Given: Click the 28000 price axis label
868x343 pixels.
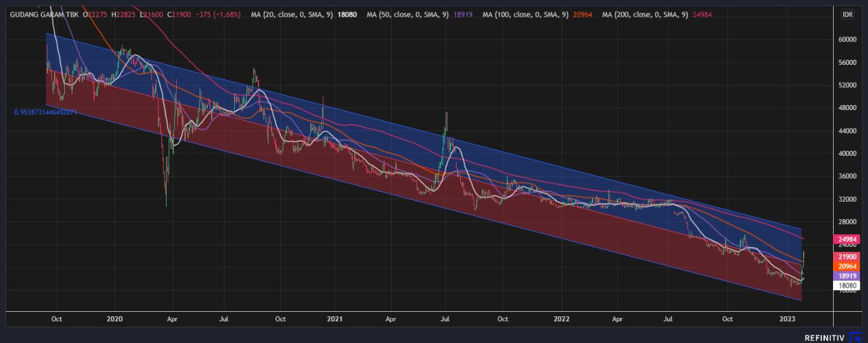Looking at the screenshot, I should (x=849, y=222).
